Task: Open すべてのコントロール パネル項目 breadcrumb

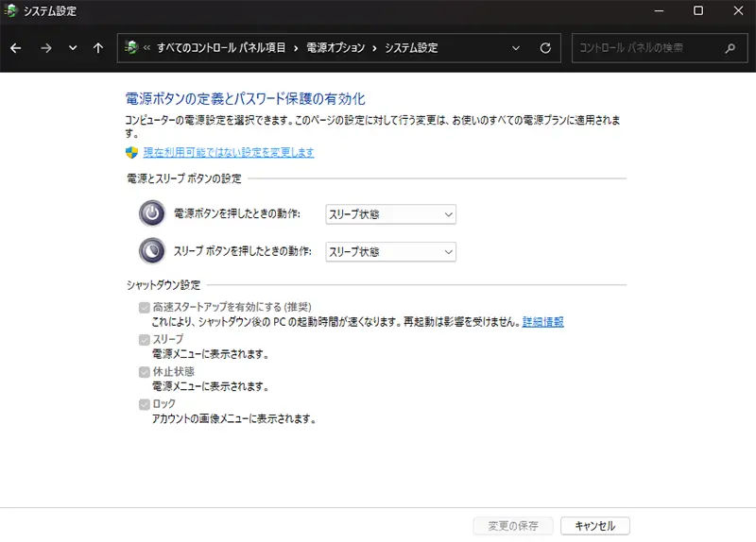Action: click(x=221, y=48)
